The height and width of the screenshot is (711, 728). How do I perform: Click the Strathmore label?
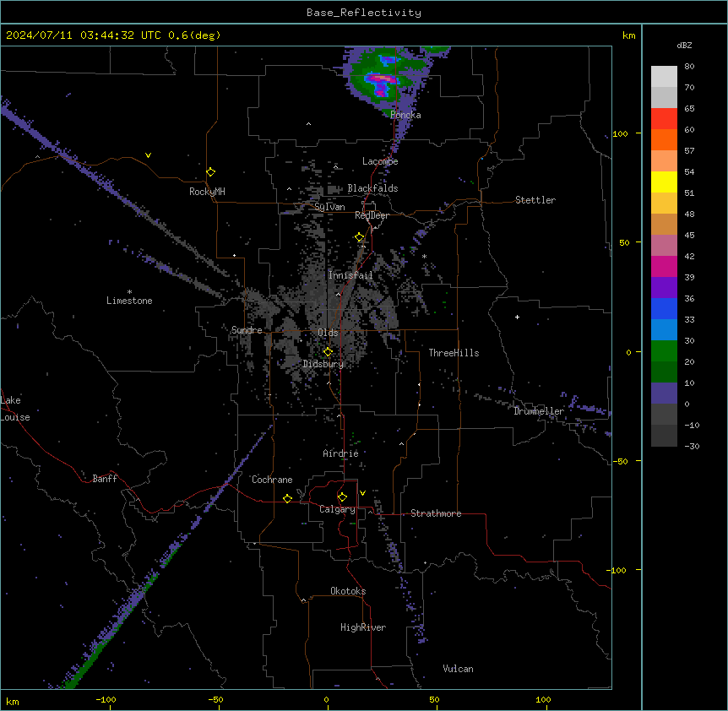point(436,513)
